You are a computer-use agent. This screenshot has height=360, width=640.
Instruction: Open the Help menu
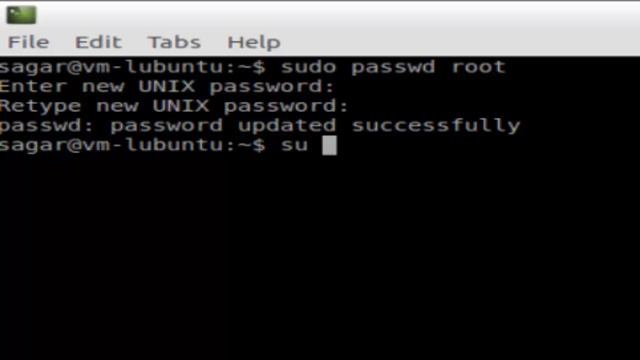pyautogui.click(x=254, y=42)
